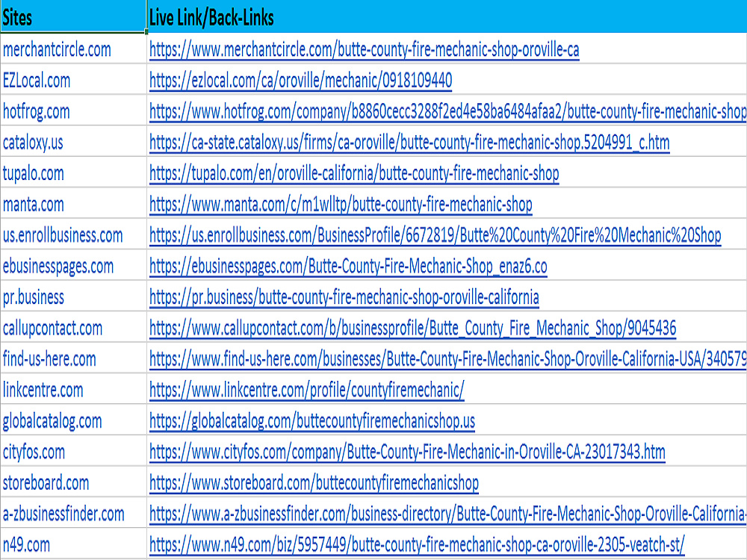This screenshot has height=560, width=747.
Task: Open the ezlocal.com oroville mechanic link
Action: tap(300, 81)
